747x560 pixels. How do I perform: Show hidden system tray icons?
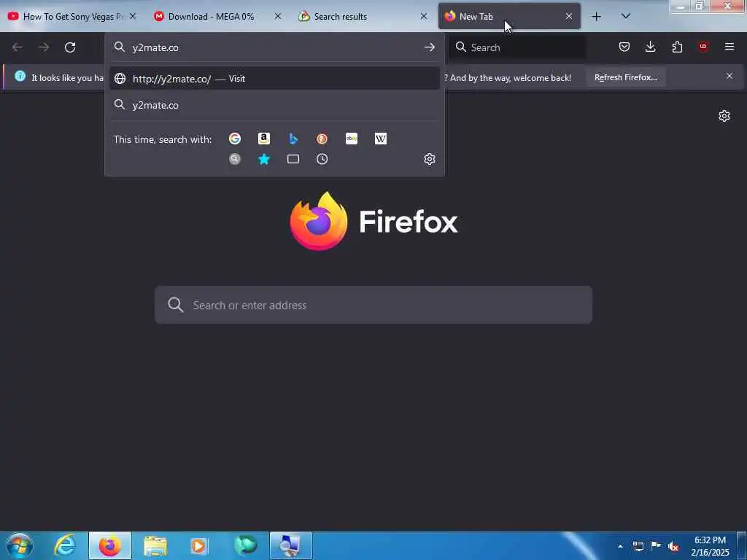click(x=620, y=546)
